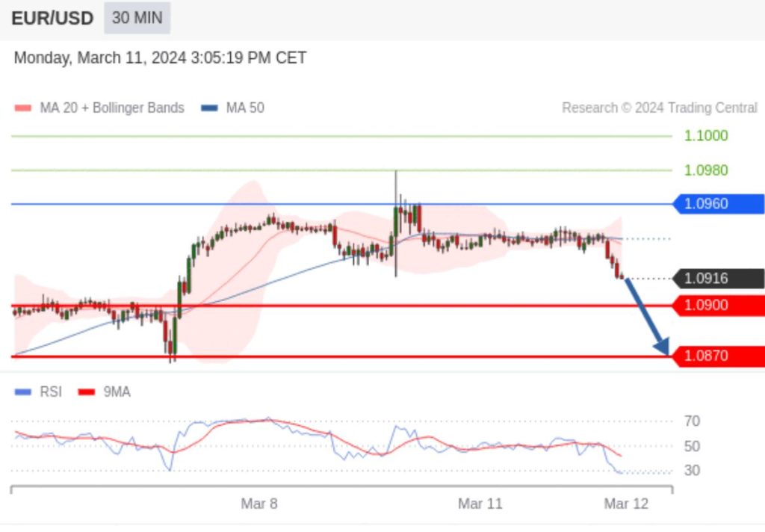Click the MA 20 + Bollinger Bands label

pos(112,108)
